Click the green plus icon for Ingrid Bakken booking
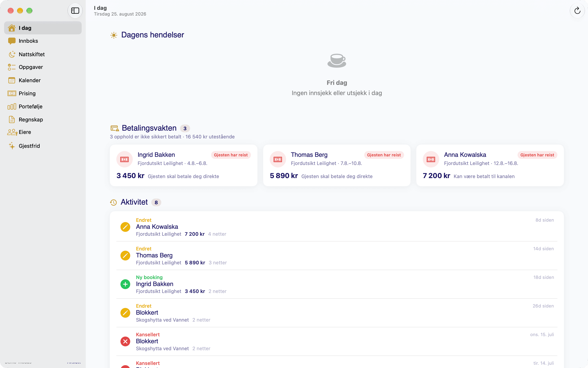This screenshot has height=368, width=588. click(x=125, y=284)
